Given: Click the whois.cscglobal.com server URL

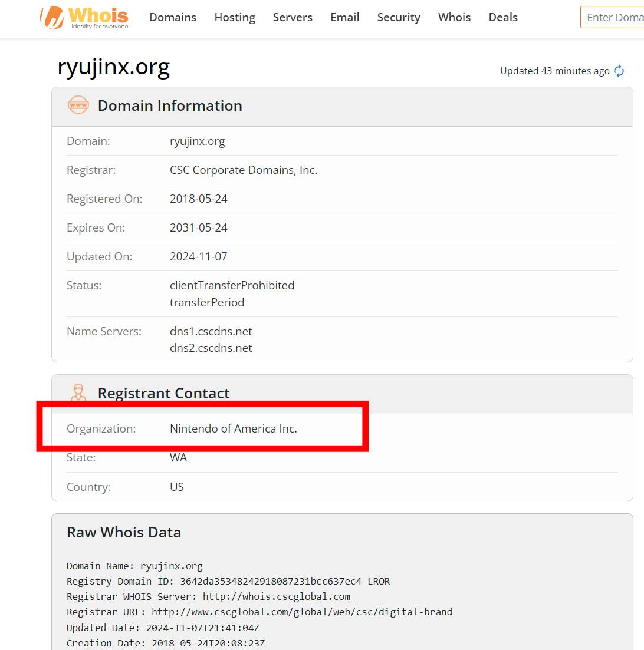Looking at the screenshot, I should 277,596.
